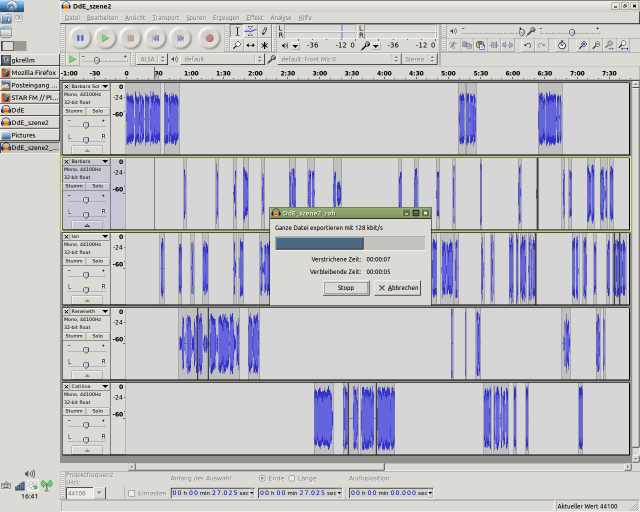Open the Ansicht menu
The image size is (640, 512).
click(x=135, y=18)
